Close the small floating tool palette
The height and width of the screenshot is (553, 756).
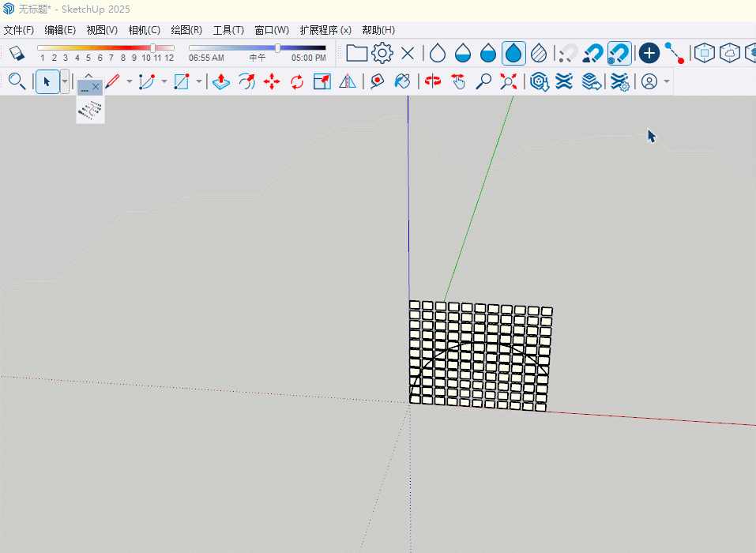pos(96,87)
